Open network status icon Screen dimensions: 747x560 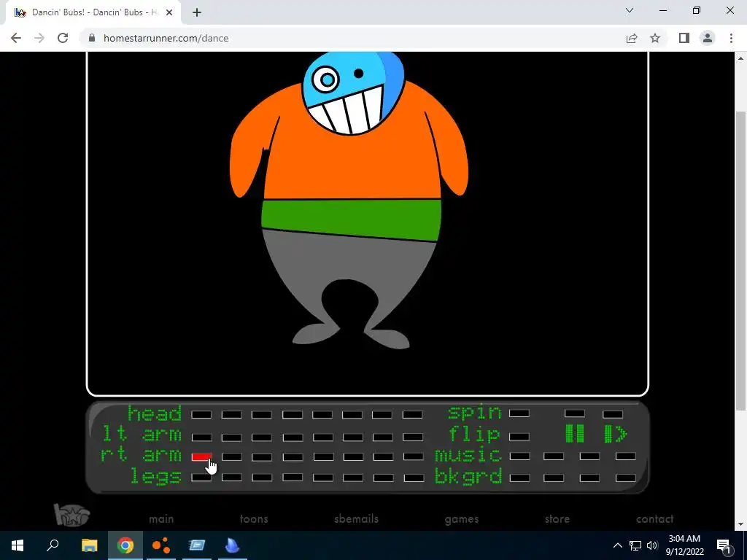point(635,545)
